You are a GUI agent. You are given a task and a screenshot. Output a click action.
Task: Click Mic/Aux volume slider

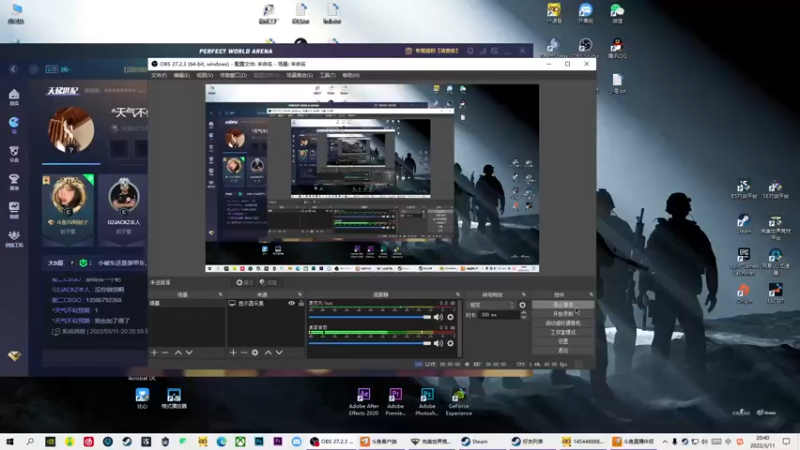pos(370,317)
